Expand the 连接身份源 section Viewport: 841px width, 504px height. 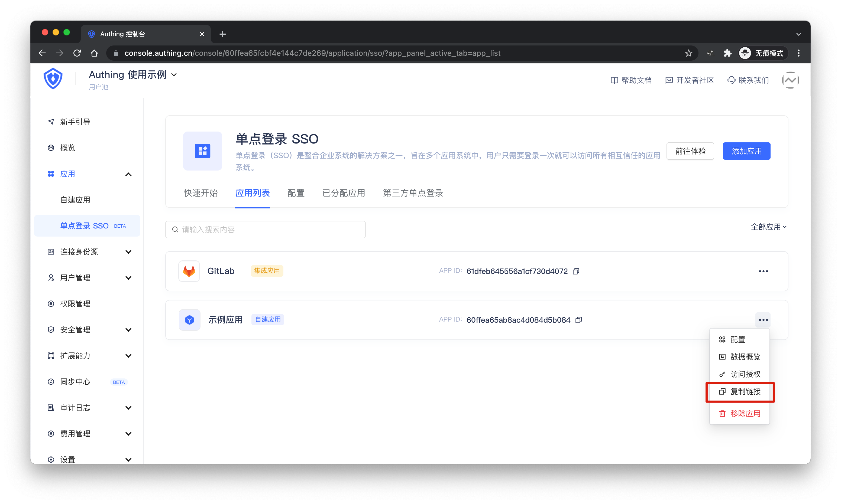pos(128,252)
